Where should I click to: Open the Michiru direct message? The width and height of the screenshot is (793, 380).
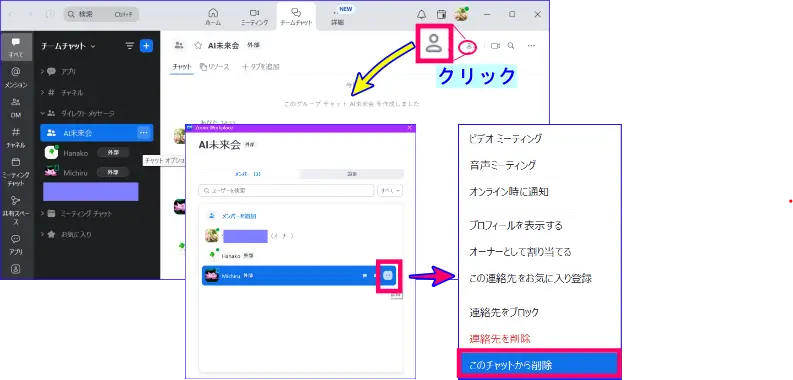tap(86, 173)
